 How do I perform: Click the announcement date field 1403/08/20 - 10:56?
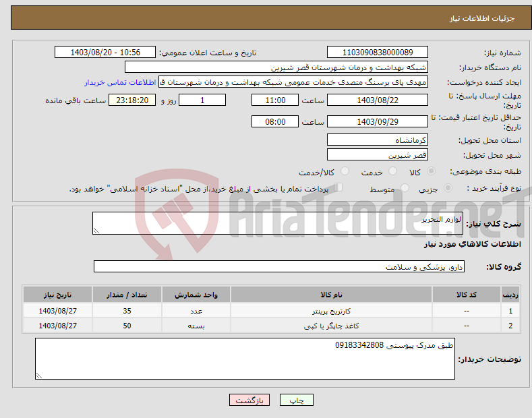[105, 53]
